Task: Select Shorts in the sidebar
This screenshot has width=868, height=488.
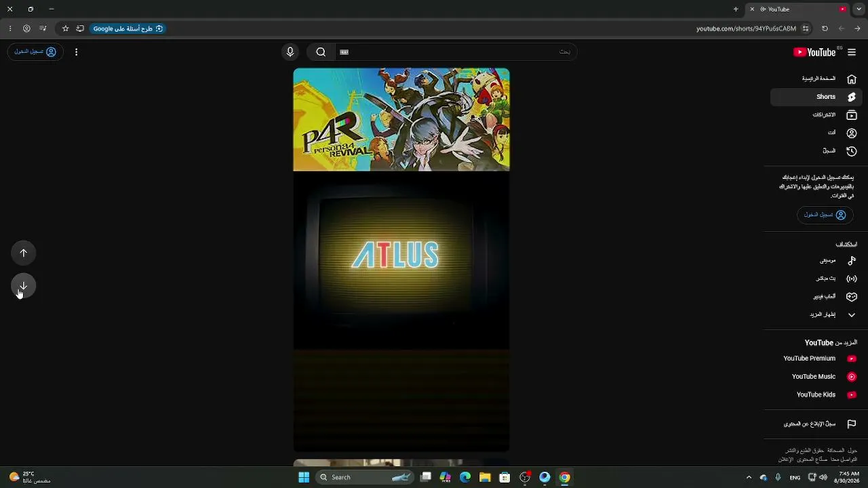Action: 816,97
